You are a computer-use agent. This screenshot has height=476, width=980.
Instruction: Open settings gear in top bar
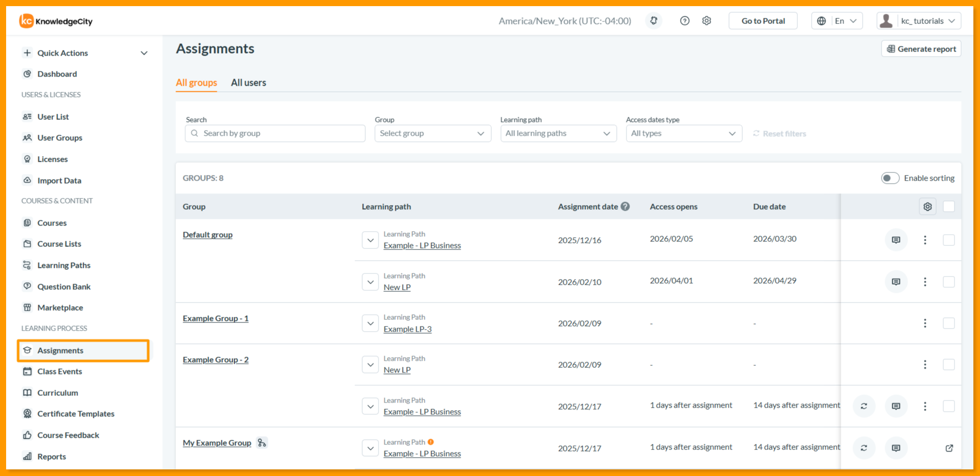(x=707, y=21)
